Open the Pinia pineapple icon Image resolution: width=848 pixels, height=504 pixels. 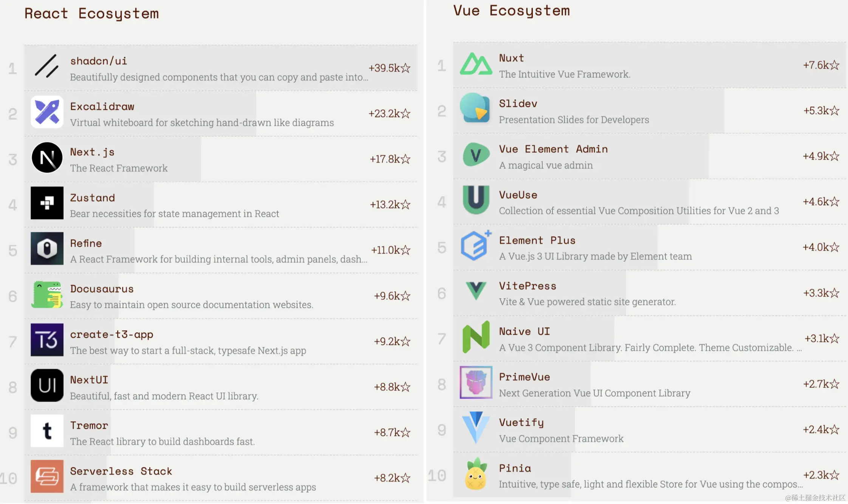[475, 474]
